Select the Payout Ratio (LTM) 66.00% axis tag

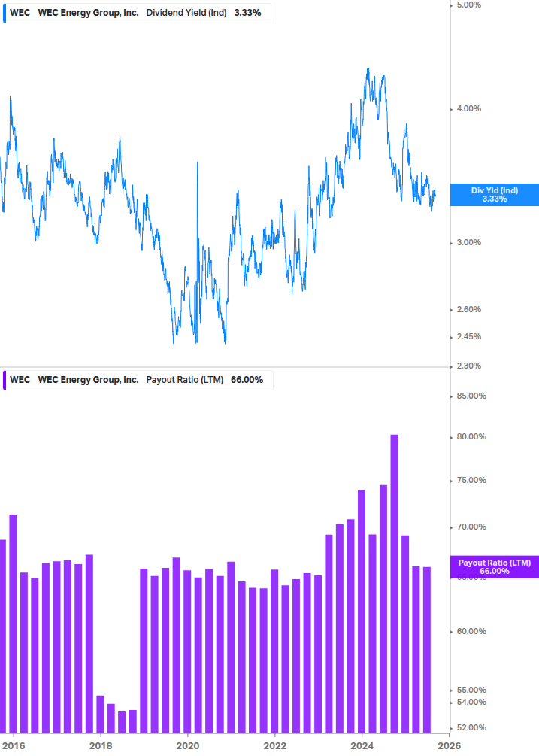pos(494,567)
